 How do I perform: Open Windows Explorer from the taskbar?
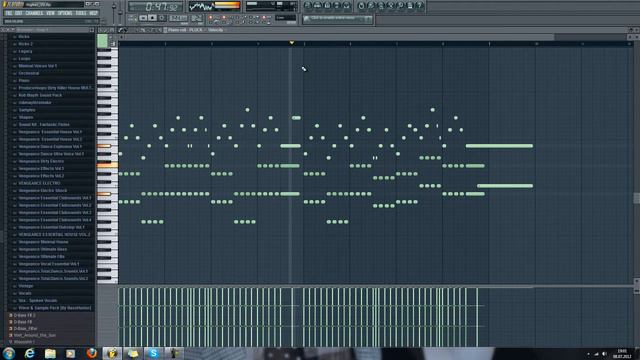(x=50, y=353)
